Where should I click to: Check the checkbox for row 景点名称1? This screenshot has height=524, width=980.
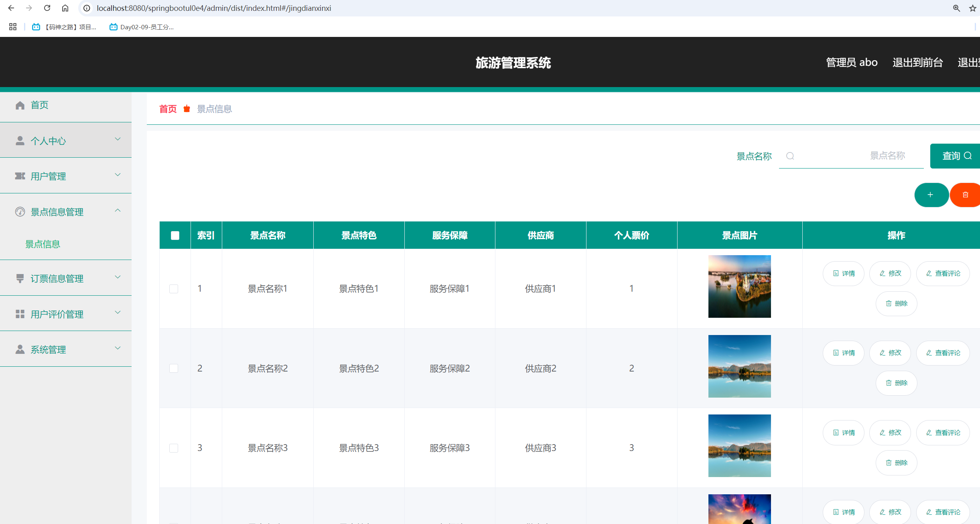click(174, 288)
